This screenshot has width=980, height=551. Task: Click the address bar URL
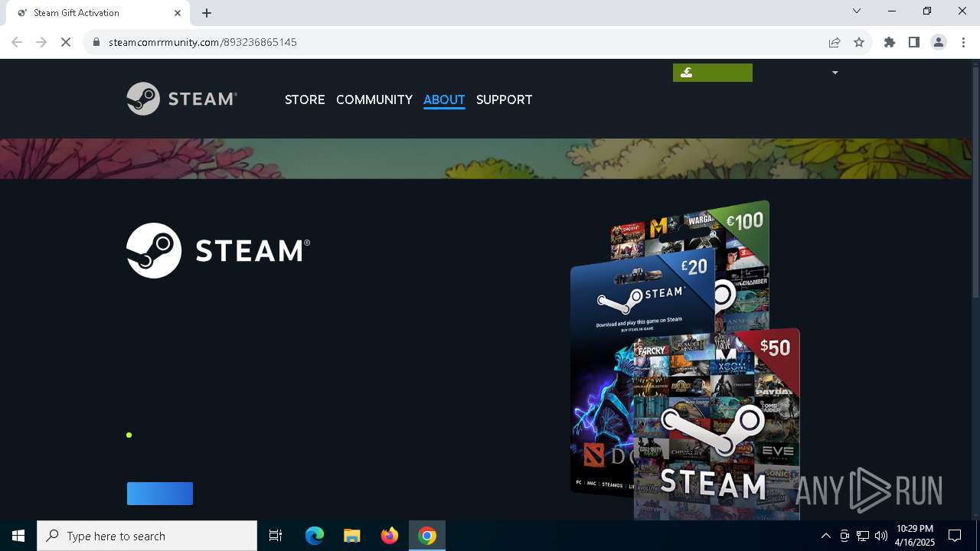coord(203,42)
